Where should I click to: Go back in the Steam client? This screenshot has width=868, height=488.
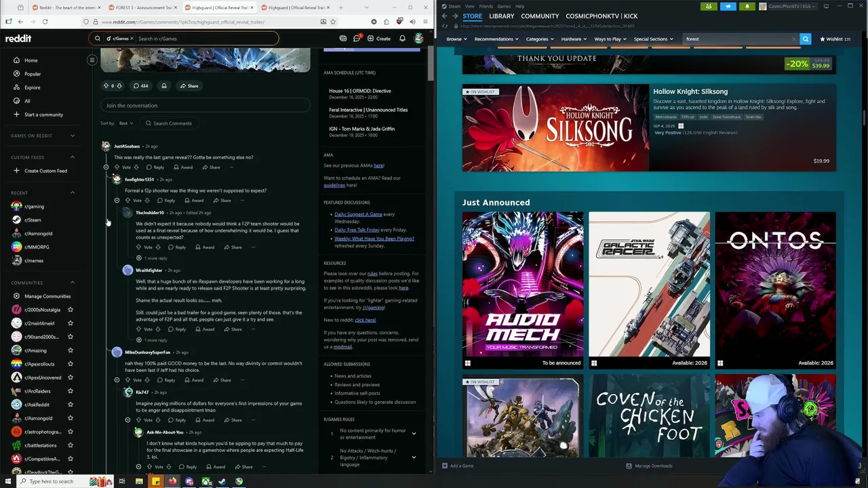pos(445,16)
